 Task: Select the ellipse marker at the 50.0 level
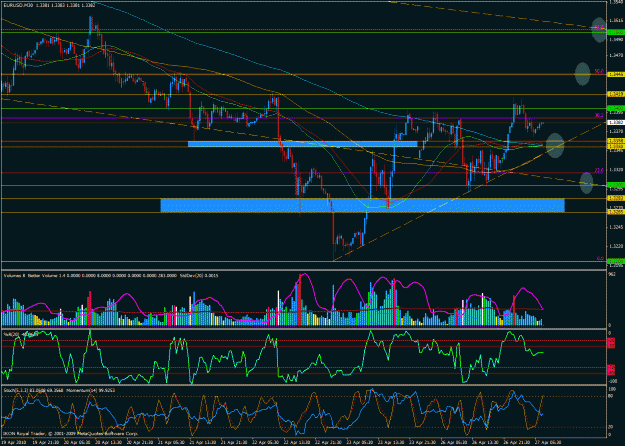[x=582, y=74]
